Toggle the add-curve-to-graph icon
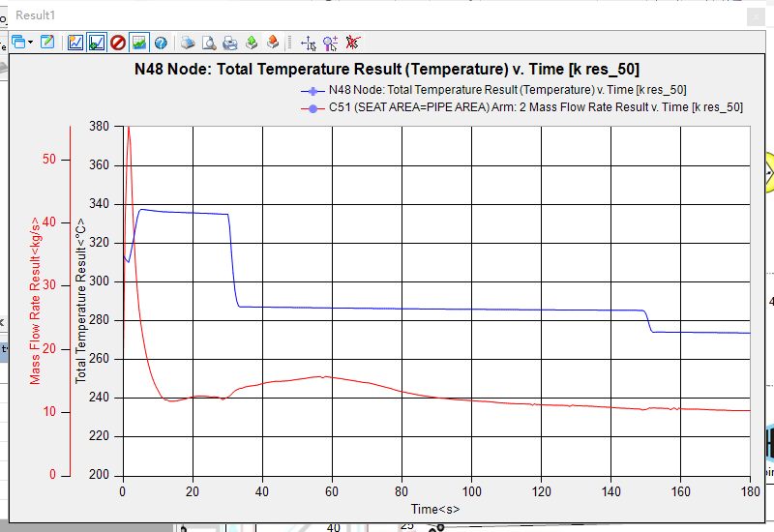This screenshot has width=774, height=532. tap(97, 43)
